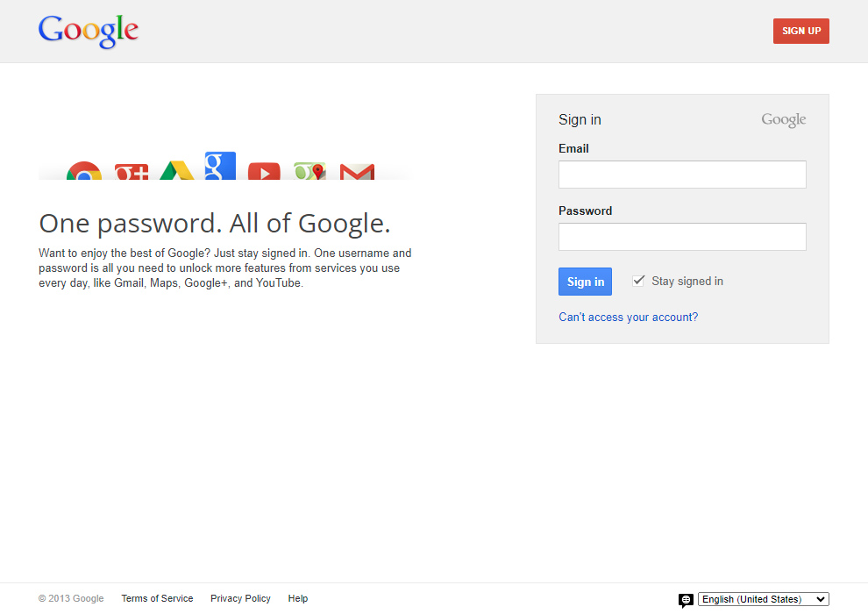
Task: Click the Google Maps icon
Action: pyautogui.click(x=310, y=171)
